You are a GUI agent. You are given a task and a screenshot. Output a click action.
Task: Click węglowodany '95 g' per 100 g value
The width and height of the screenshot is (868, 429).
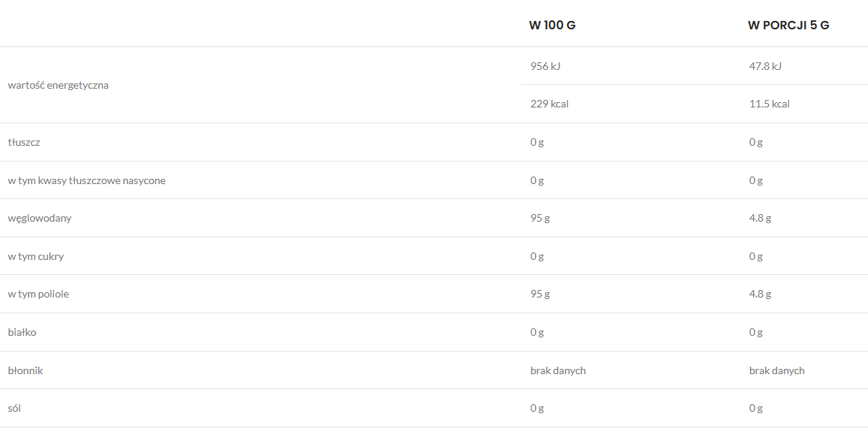point(540,218)
